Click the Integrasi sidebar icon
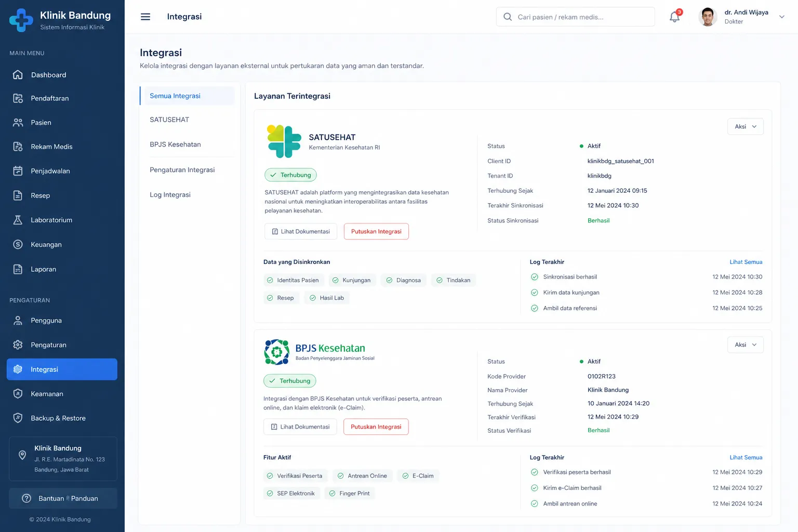This screenshot has width=798, height=532. 18,369
